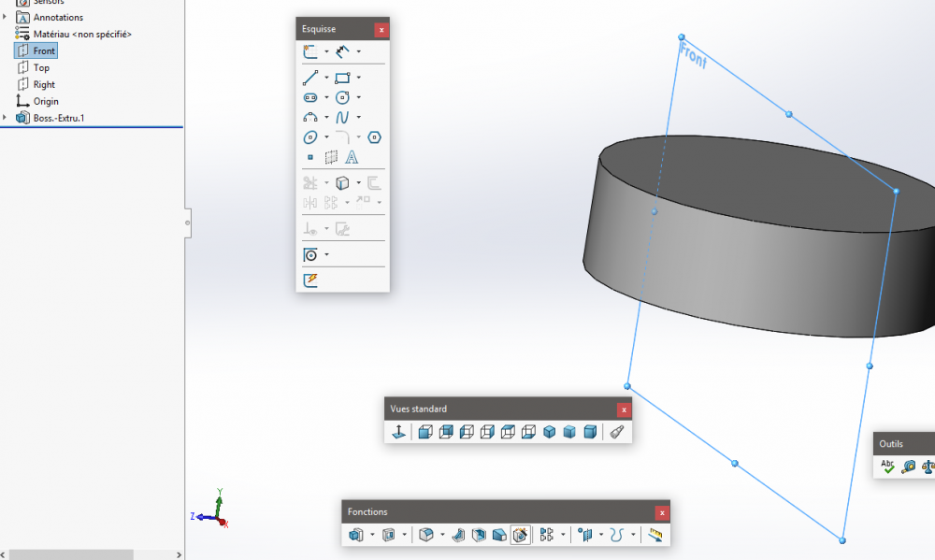Open dropdown next to Extruded Boss
This screenshot has height=560, width=935.
pos(372,535)
